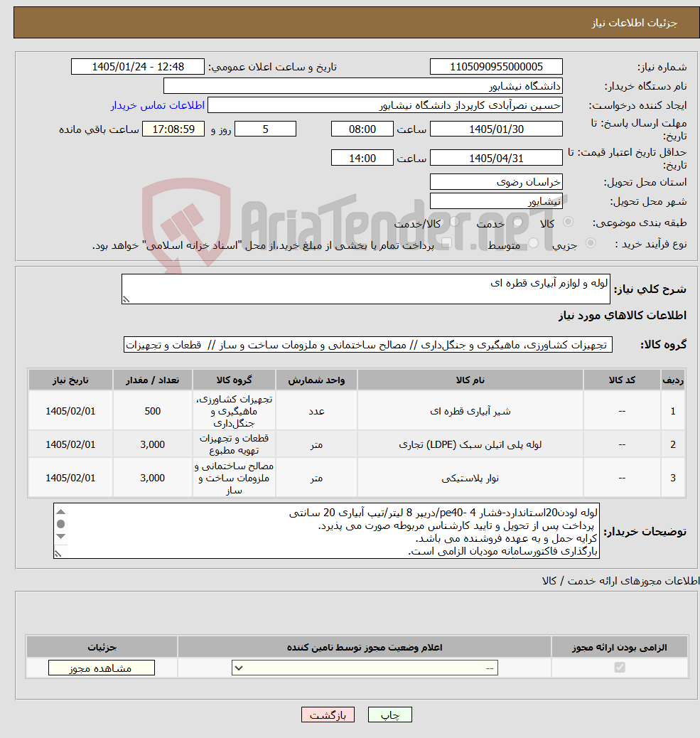Click the اعلام وضعیت مجوز column header
Screen dimensions: 700x738
[x=365, y=647]
